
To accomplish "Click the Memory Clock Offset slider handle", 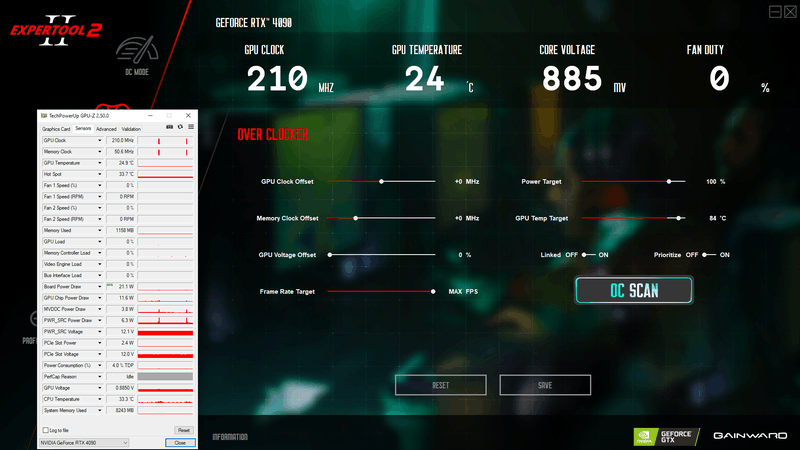I will click(356, 218).
